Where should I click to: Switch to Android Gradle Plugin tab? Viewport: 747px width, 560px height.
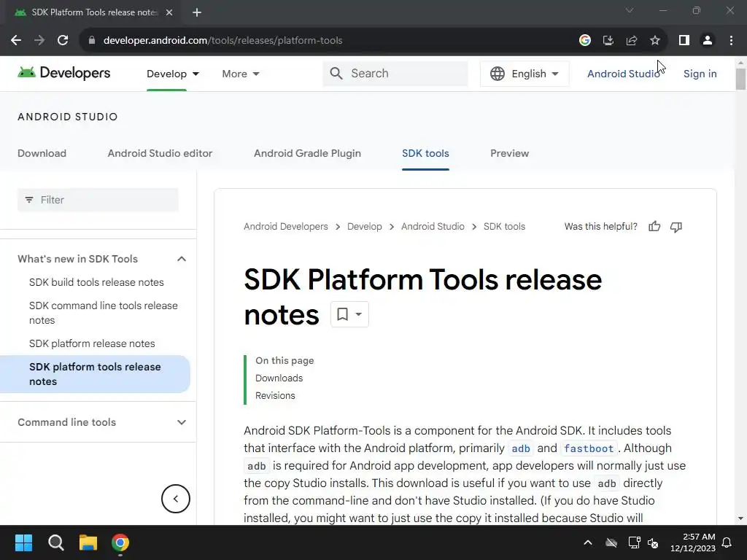tap(307, 153)
